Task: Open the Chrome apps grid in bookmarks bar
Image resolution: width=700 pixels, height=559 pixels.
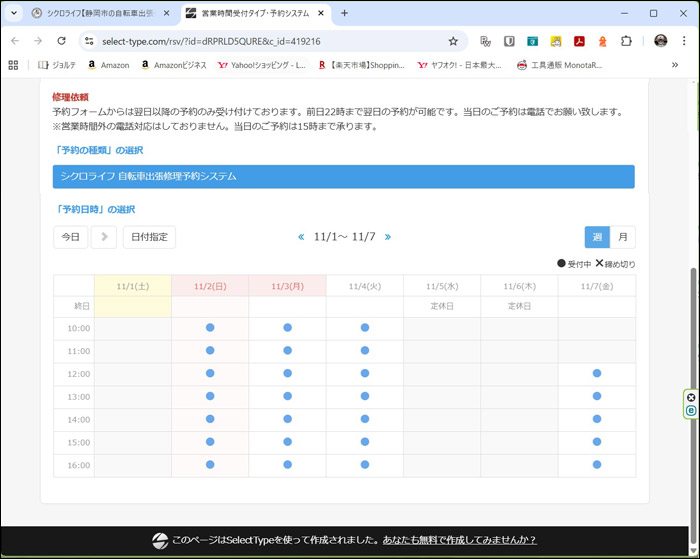Action: (13, 65)
